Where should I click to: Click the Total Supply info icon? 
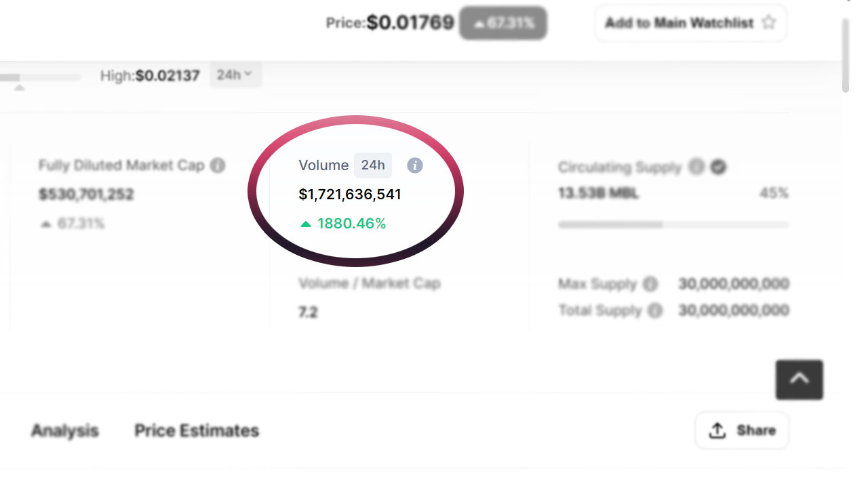coord(655,310)
